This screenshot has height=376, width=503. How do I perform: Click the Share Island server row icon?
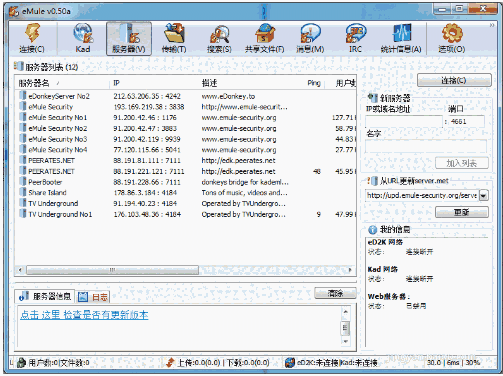23,192
